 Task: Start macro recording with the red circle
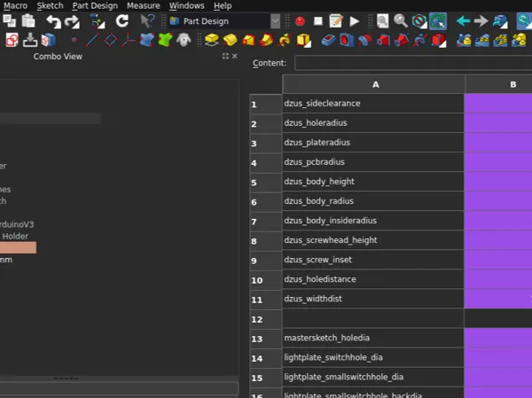300,21
